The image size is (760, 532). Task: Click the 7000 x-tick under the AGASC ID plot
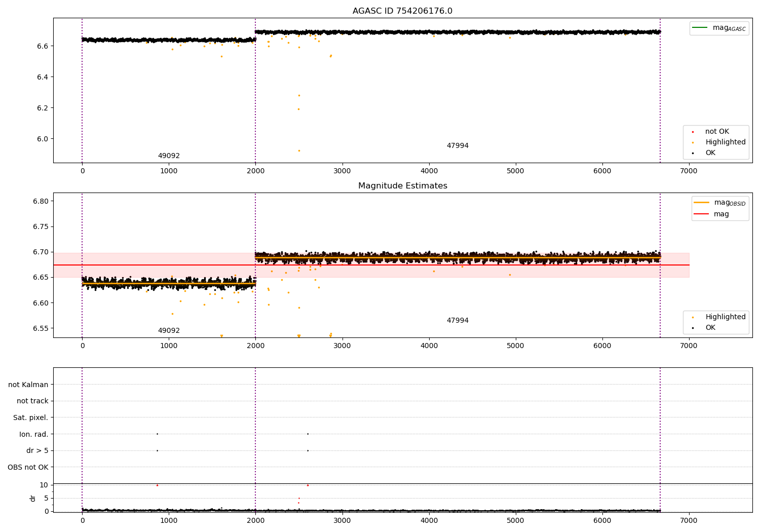(x=689, y=171)
